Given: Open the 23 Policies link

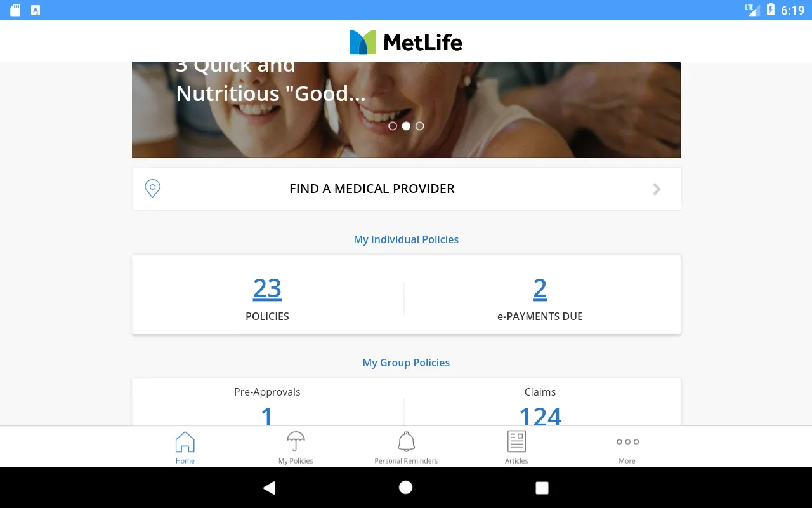Looking at the screenshot, I should 267,289.
